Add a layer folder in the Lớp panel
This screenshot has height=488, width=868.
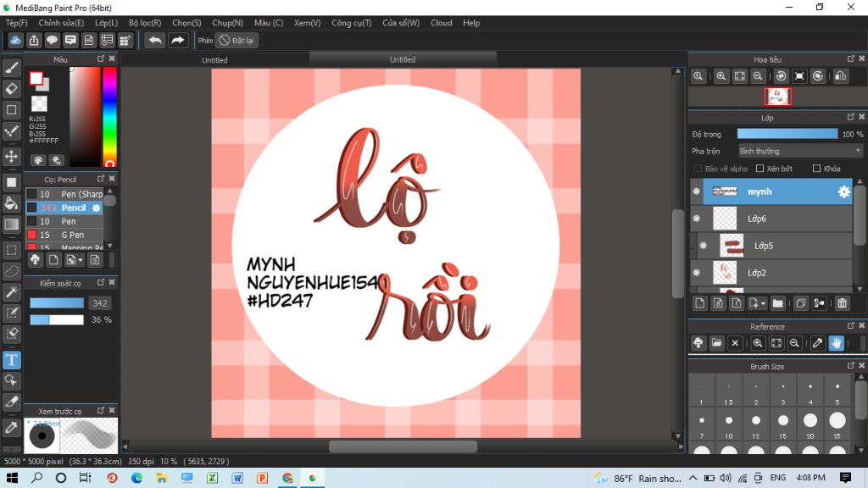pos(778,303)
